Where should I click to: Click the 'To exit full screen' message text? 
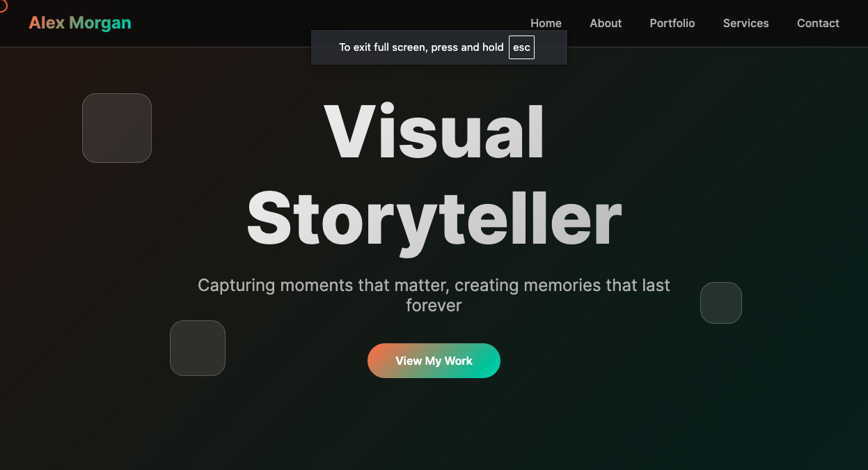click(x=420, y=47)
